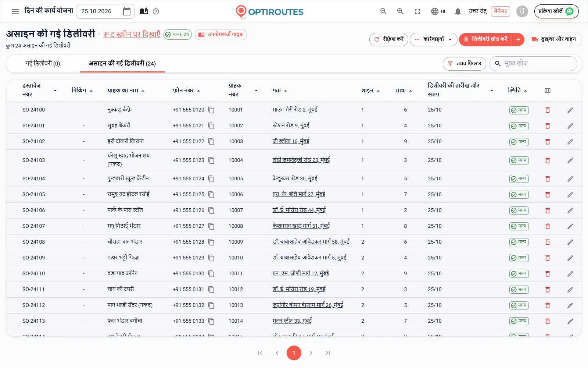The height and width of the screenshot is (368, 588).
Task: Click डिलीवरी लोड करें button
Action: point(486,39)
